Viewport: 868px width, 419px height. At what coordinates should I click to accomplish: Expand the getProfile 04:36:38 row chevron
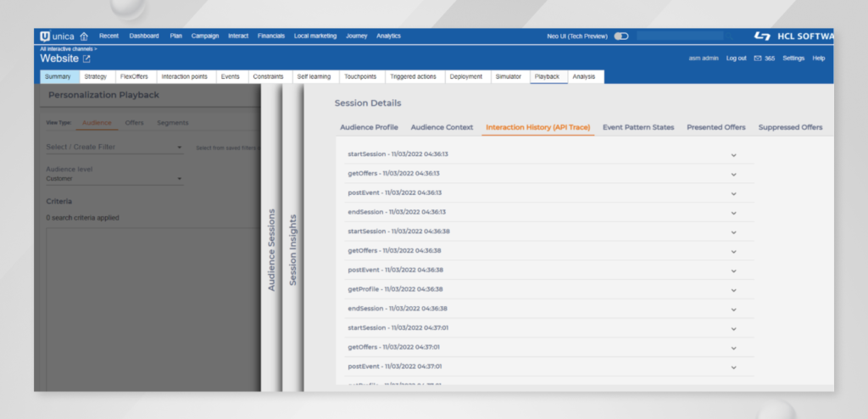(x=733, y=289)
